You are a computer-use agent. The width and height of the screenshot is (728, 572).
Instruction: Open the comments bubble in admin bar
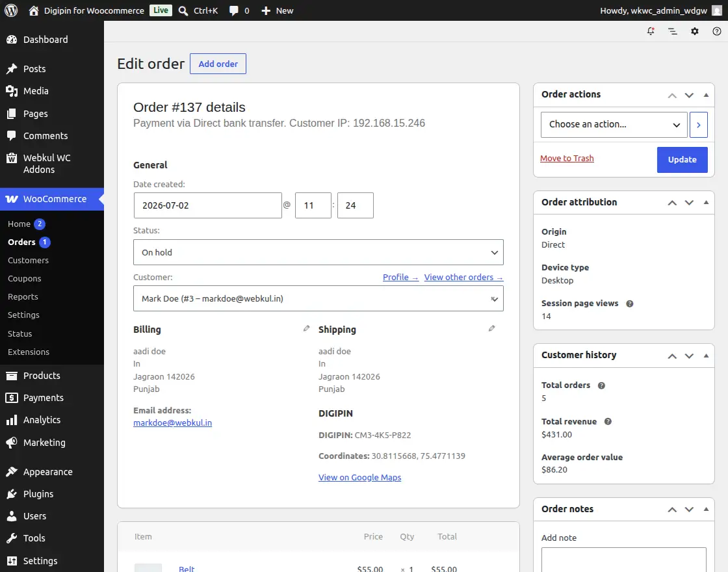click(x=233, y=10)
